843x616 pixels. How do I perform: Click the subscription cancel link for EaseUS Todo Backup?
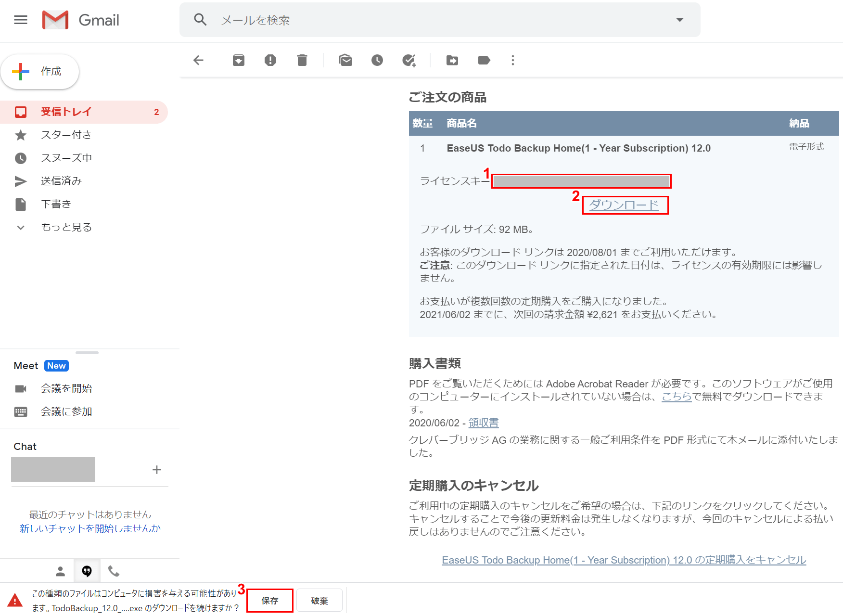tap(624, 560)
